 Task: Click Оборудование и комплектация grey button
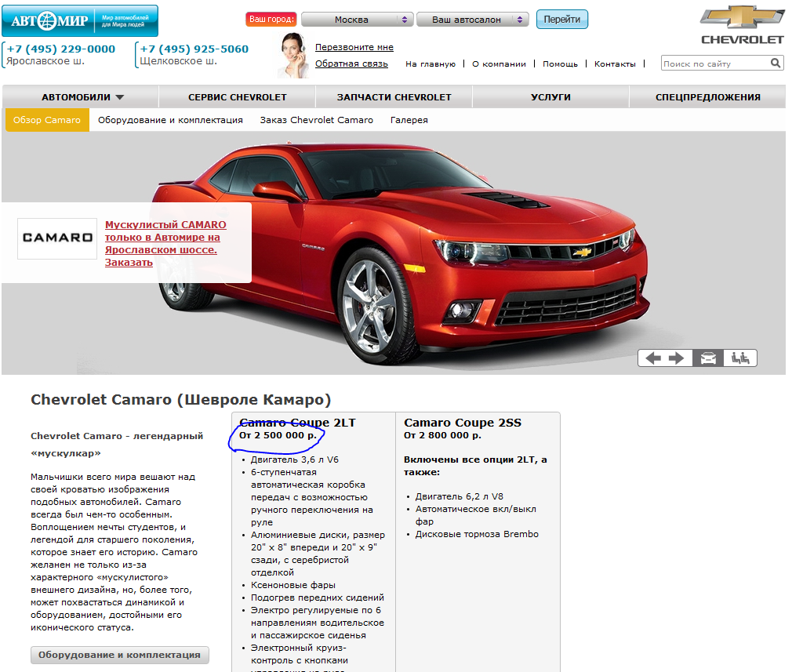120,655
